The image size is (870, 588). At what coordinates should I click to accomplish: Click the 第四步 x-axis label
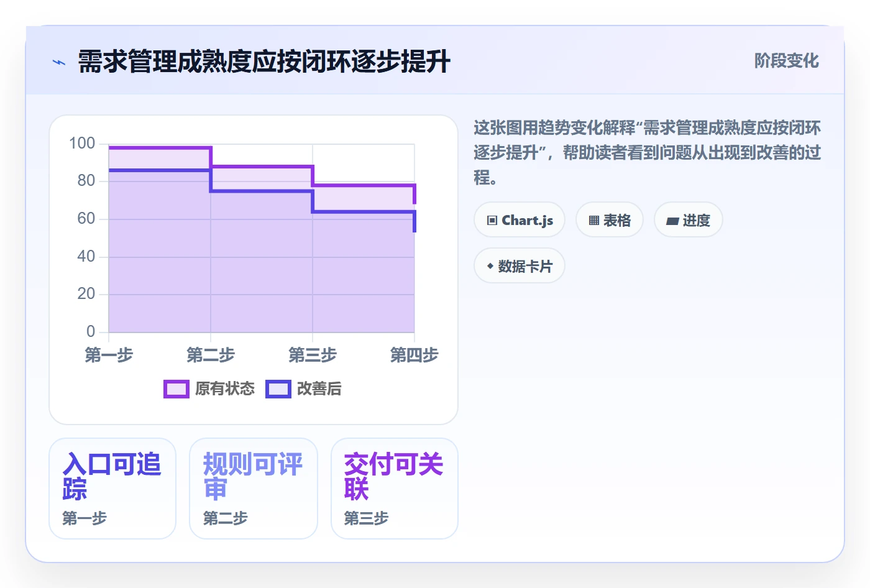click(x=414, y=355)
